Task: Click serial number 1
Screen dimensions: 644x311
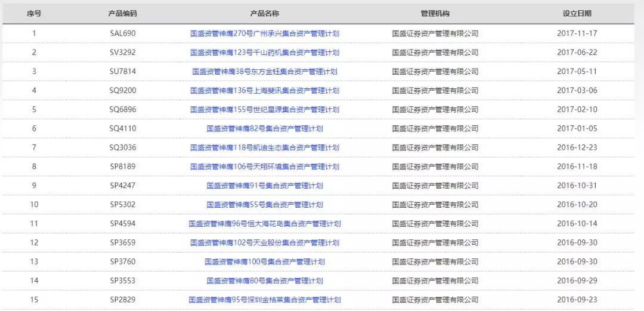Action: coord(34,33)
